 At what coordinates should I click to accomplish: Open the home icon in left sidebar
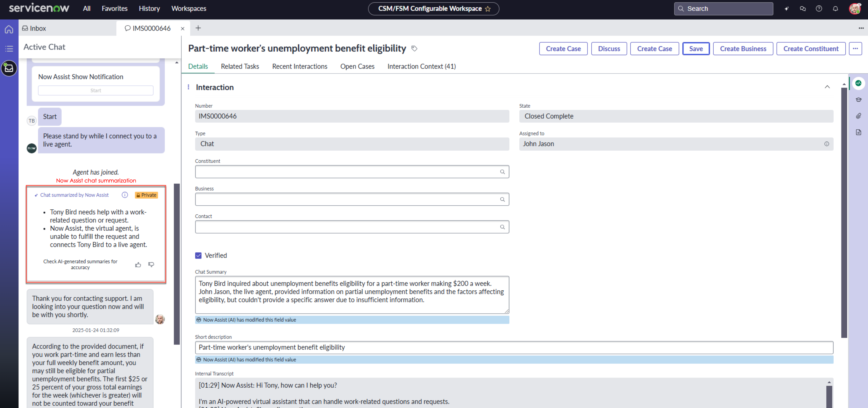[9, 29]
